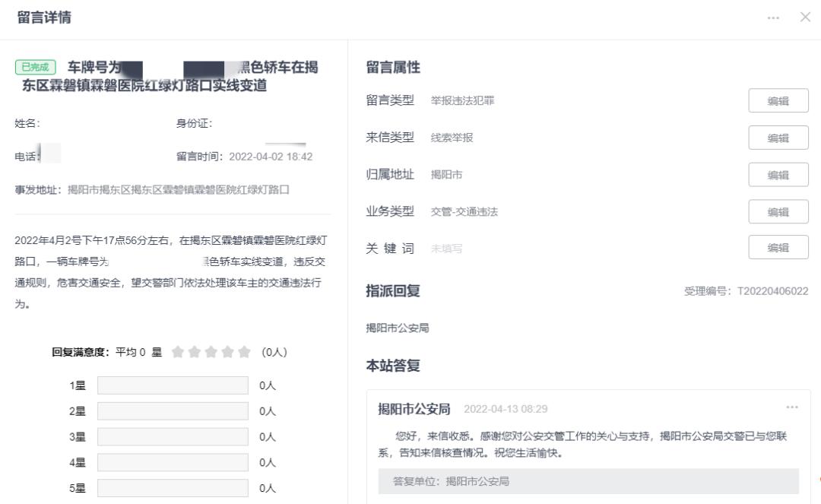Click the 1星 rating progress bar
This screenshot has height=504, width=821.
pyautogui.click(x=173, y=385)
